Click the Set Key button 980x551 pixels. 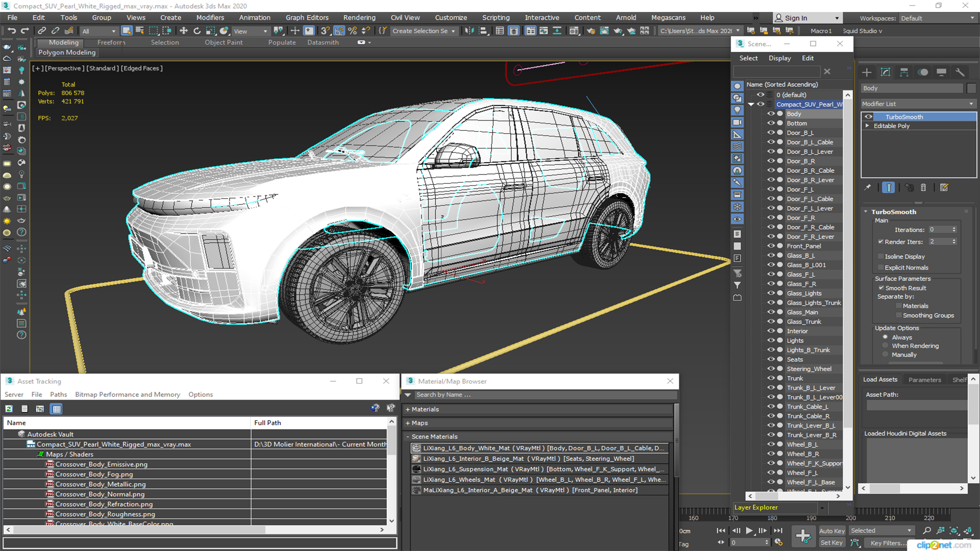831,543
